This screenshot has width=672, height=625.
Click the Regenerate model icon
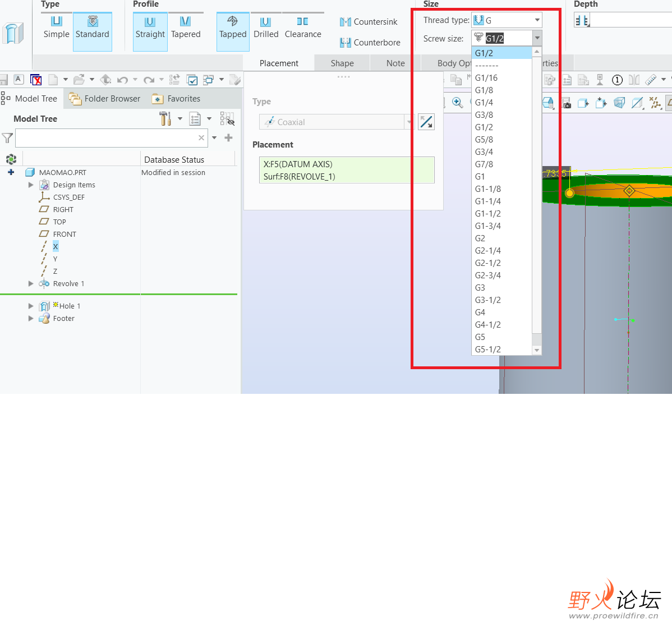105,79
